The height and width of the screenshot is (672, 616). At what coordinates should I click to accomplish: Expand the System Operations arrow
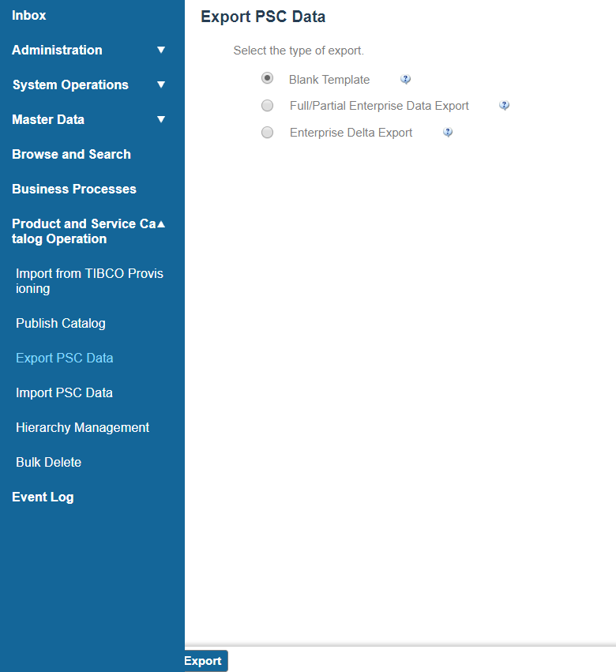(161, 84)
